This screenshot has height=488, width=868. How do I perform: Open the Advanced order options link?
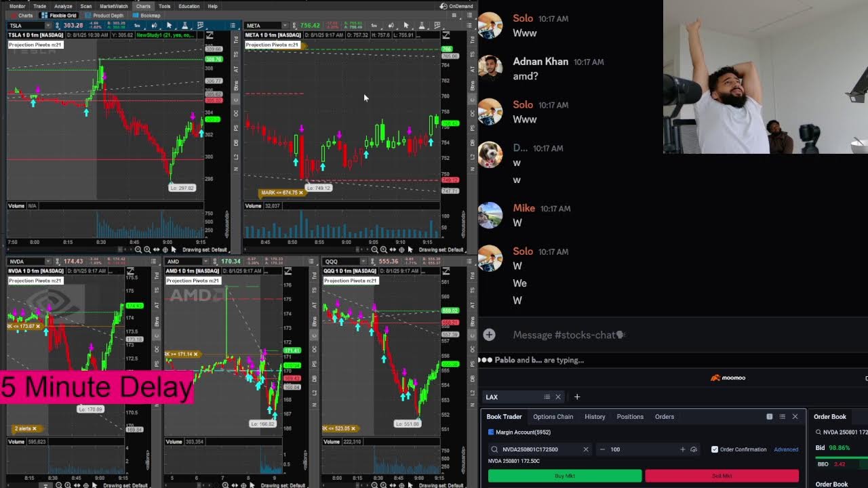tap(786, 449)
